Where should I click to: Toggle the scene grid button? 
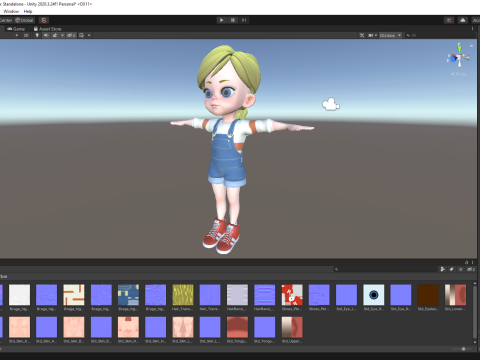pyautogui.click(x=82, y=35)
